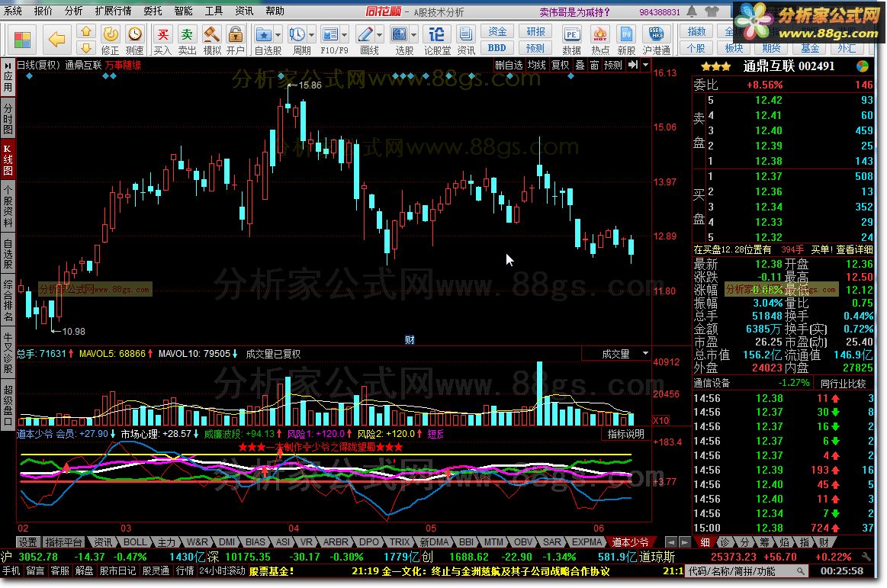Select the 画线 drawing pencil tool

[x=365, y=34]
